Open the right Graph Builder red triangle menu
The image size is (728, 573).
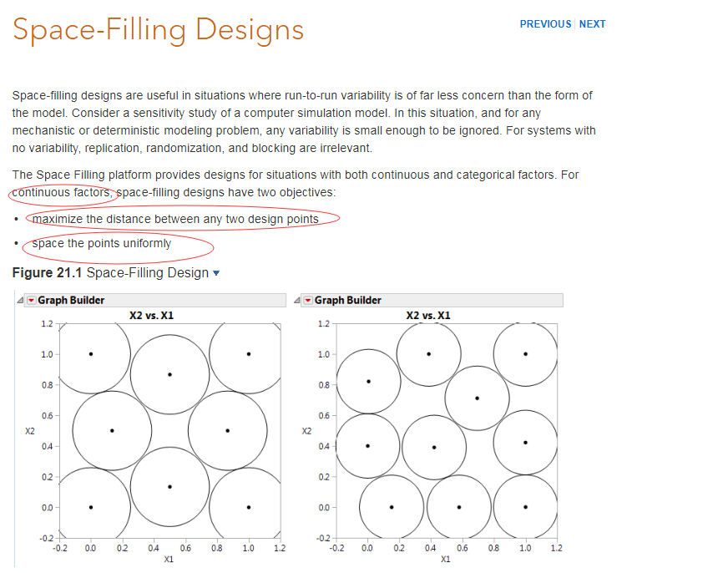(310, 300)
